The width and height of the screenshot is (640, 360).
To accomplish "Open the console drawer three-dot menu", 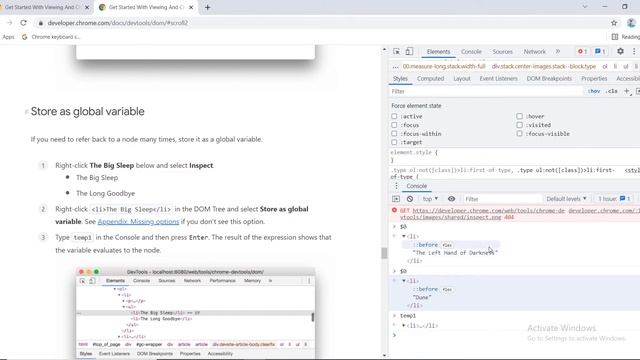I will click(396, 186).
